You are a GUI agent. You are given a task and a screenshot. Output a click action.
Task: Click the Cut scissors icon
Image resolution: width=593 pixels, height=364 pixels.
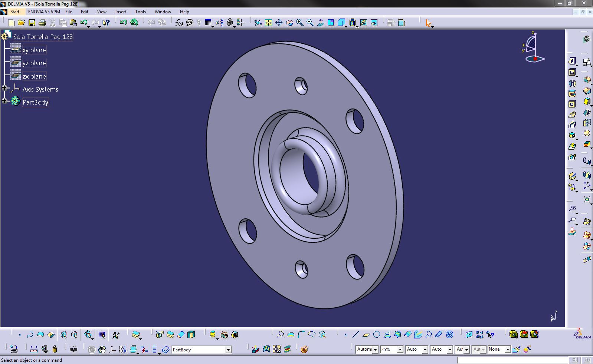(53, 23)
